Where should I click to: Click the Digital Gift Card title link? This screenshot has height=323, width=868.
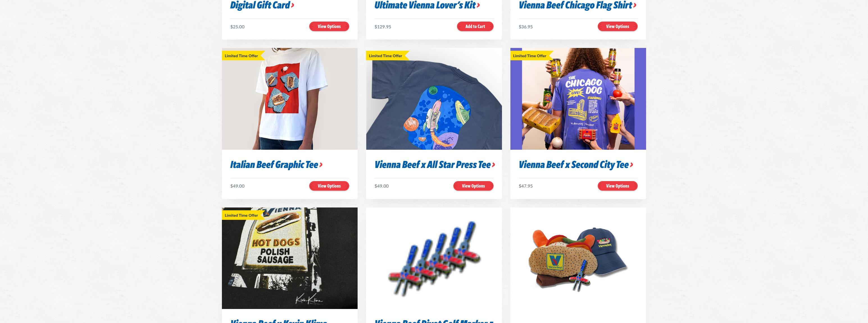(260, 5)
